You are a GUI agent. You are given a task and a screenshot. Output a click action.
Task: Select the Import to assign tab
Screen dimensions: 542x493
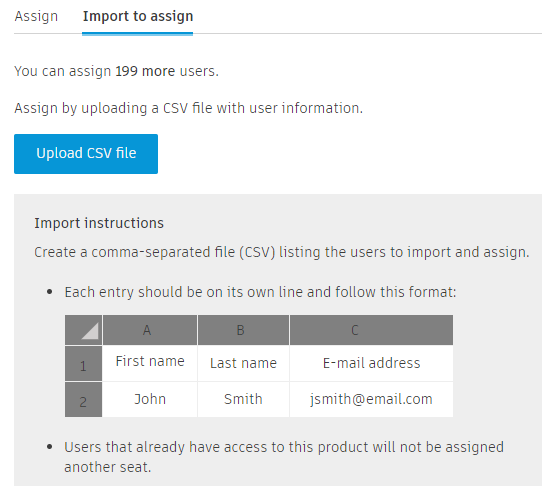[138, 16]
